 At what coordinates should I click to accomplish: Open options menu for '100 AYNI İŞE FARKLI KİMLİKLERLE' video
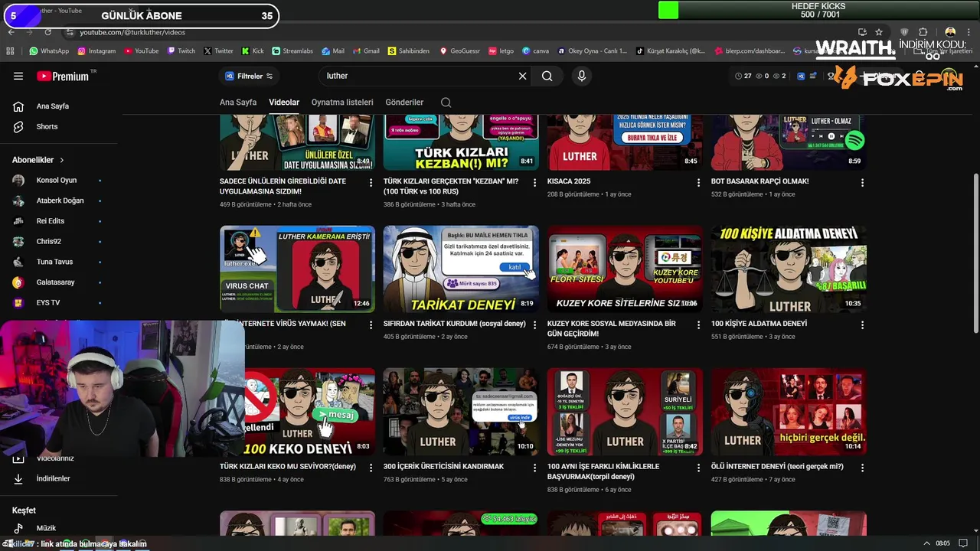(x=698, y=468)
